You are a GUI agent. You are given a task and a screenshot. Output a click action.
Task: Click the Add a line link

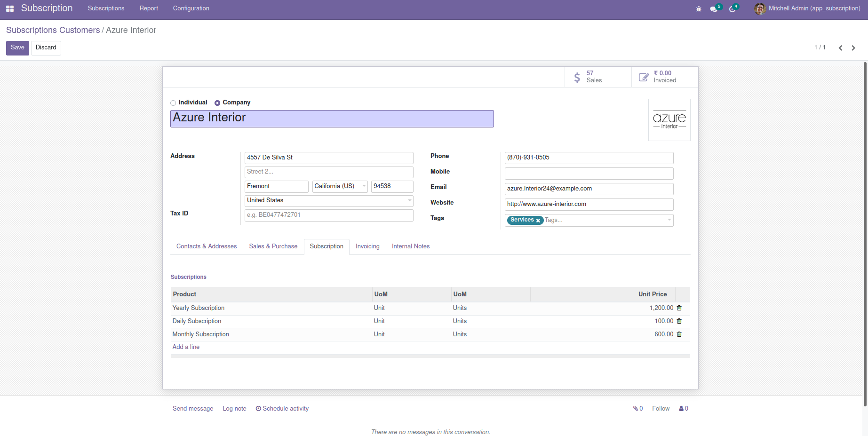186,347
